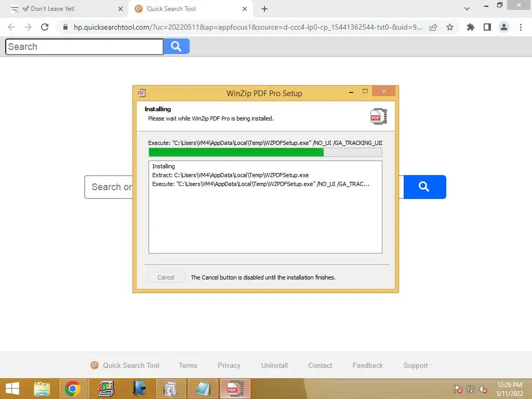Open a new browser tab
This screenshot has height=399, width=532.
click(264, 9)
